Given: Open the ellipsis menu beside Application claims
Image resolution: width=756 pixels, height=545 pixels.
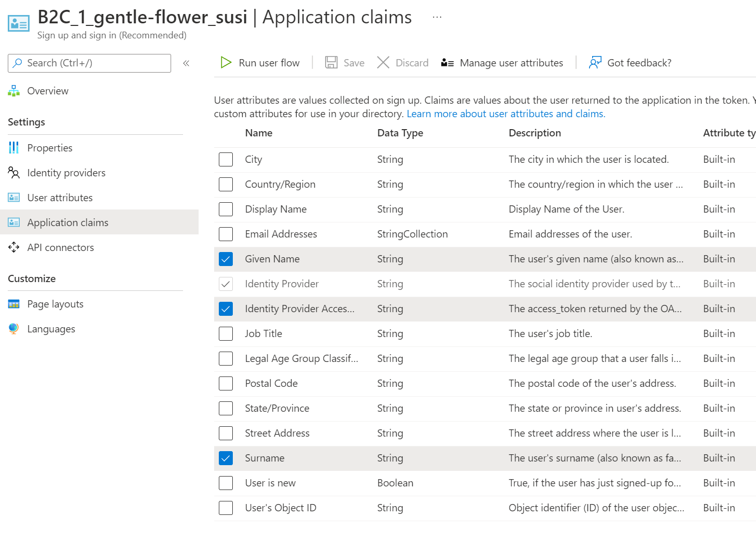Looking at the screenshot, I should click(437, 16).
